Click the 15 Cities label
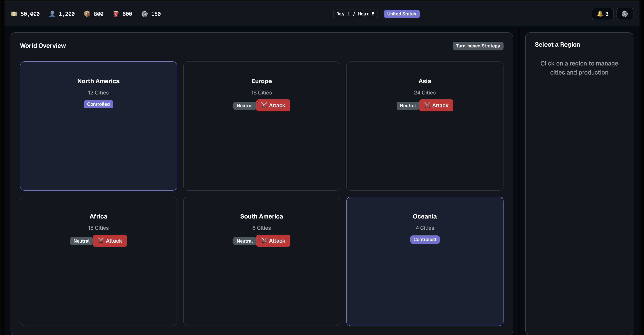 pos(98,228)
